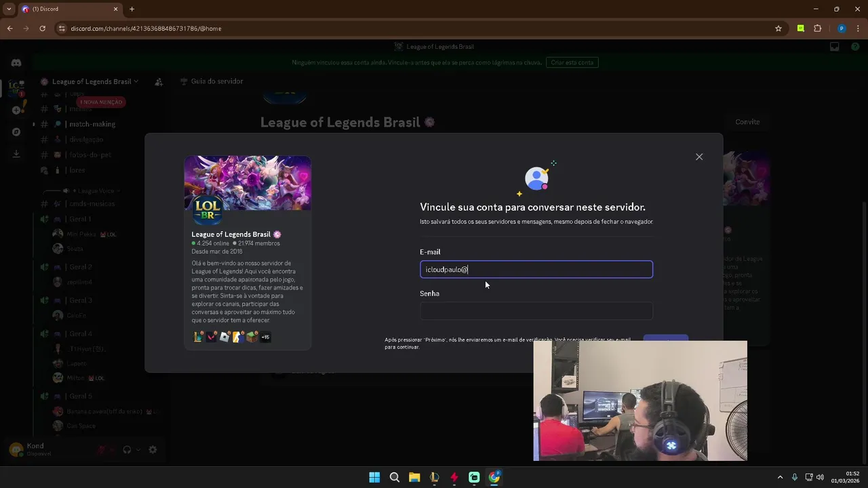Open the Guia do servidor tab
This screenshot has width=868, height=488.
click(x=212, y=81)
